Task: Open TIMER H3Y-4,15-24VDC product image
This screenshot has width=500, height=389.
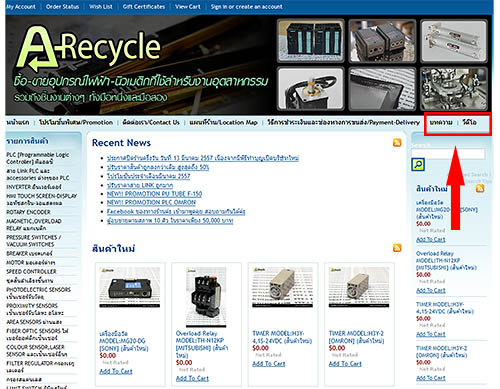Action: pyautogui.click(x=282, y=287)
